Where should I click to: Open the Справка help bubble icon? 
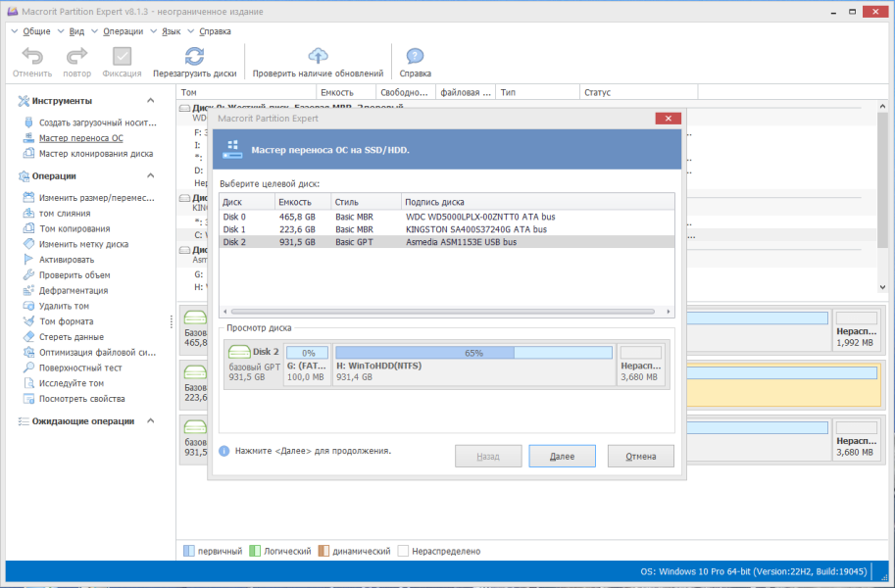point(415,56)
